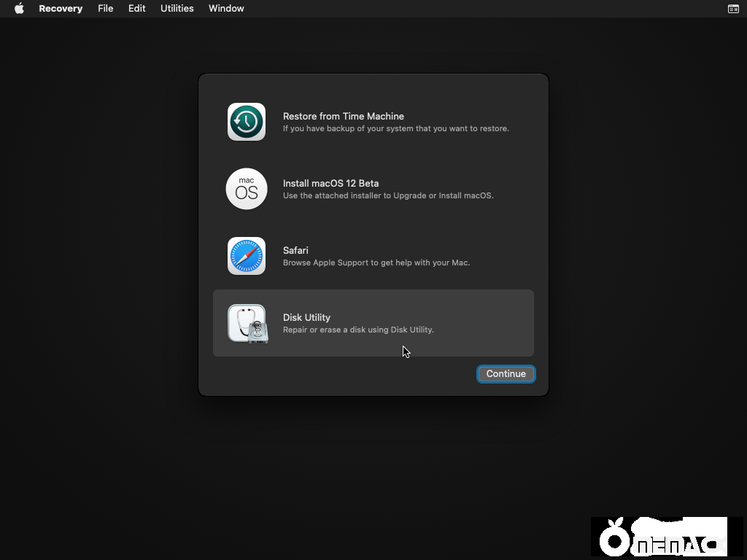Viewport: 747px width, 560px height.
Task: Click the "Browse Apple Support" description text
Action: pyautogui.click(x=376, y=263)
